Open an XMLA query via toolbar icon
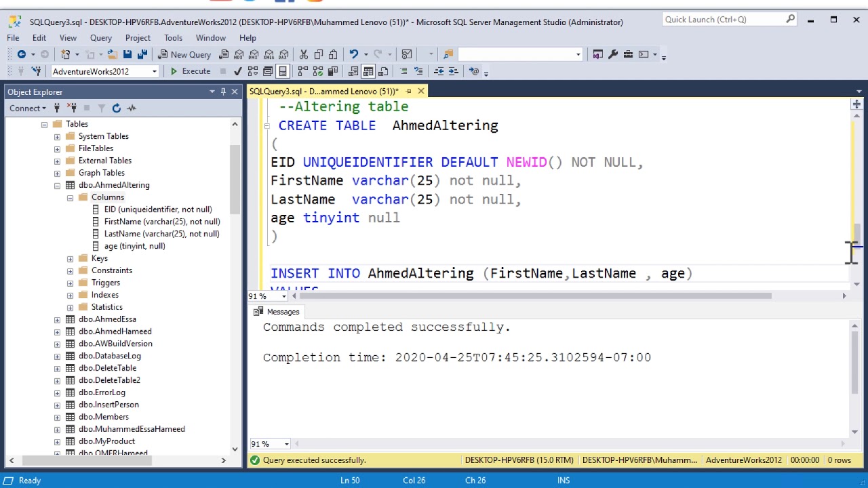This screenshot has width=868, height=488. click(x=269, y=54)
